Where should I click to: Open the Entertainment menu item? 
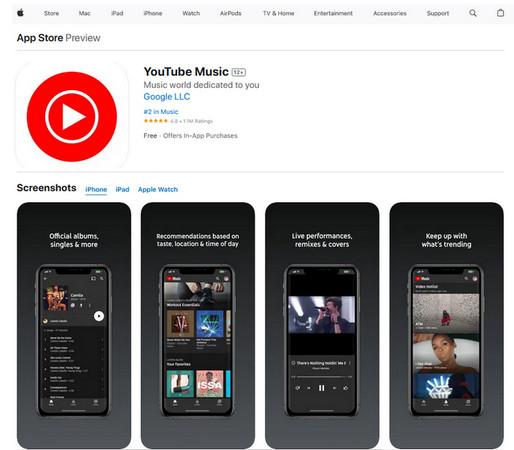333,13
